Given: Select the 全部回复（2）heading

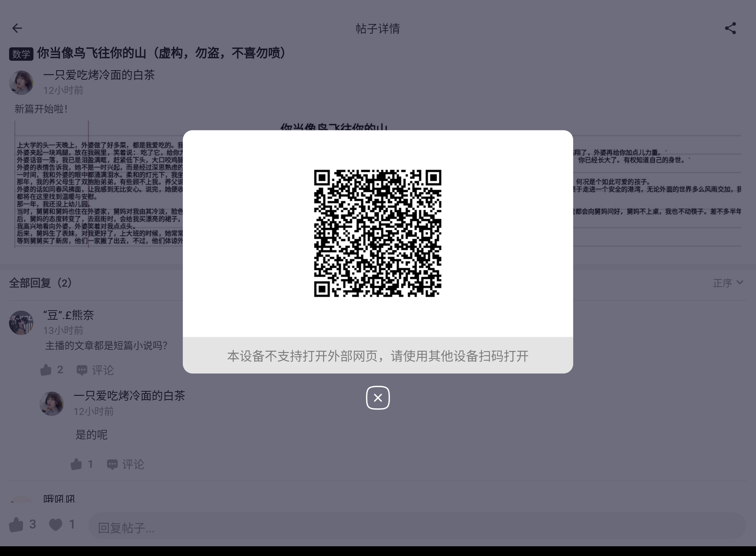Looking at the screenshot, I should click(x=41, y=283).
